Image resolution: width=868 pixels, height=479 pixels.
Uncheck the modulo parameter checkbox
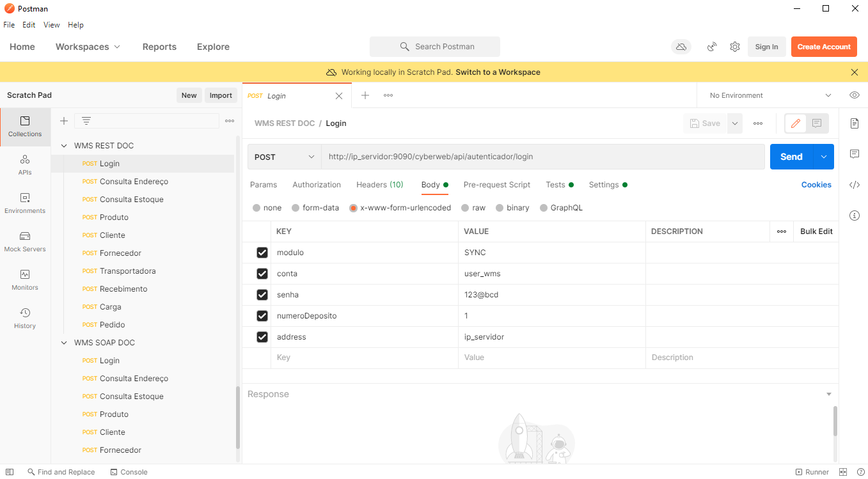click(262, 253)
